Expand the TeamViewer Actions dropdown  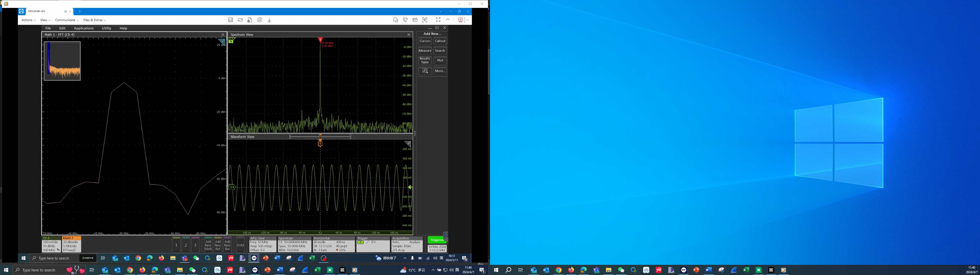coord(29,20)
